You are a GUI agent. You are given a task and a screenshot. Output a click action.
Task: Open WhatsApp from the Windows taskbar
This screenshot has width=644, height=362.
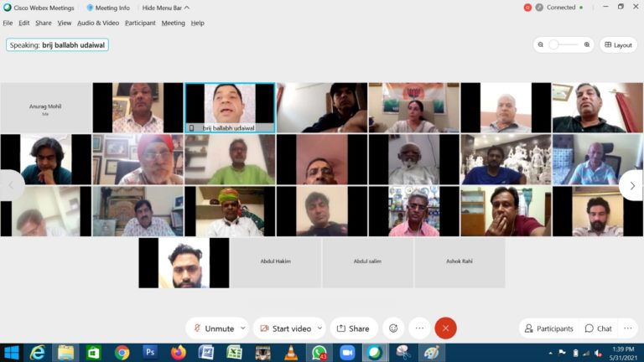[319, 353]
